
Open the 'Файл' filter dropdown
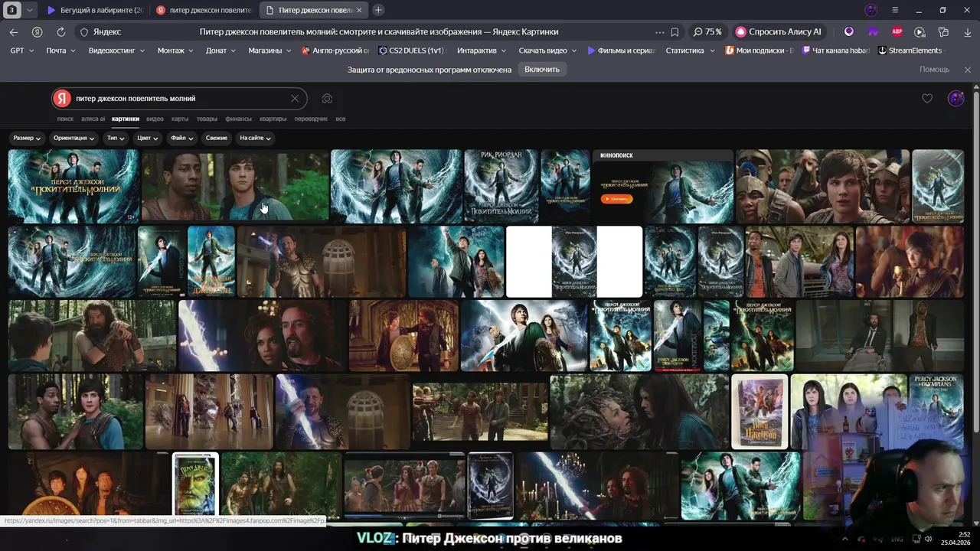click(x=182, y=139)
